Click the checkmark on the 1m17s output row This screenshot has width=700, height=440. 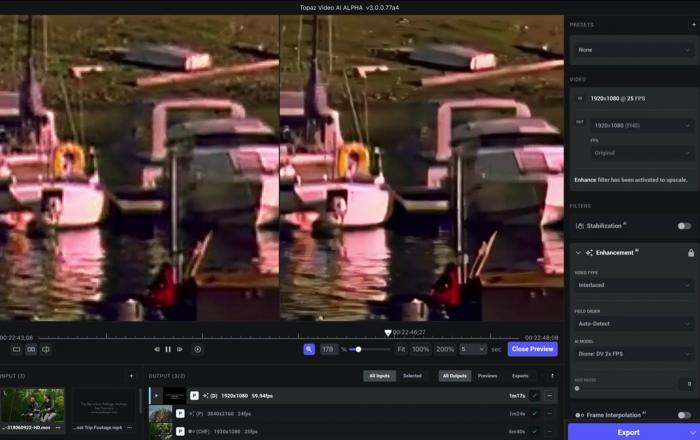pyautogui.click(x=535, y=396)
